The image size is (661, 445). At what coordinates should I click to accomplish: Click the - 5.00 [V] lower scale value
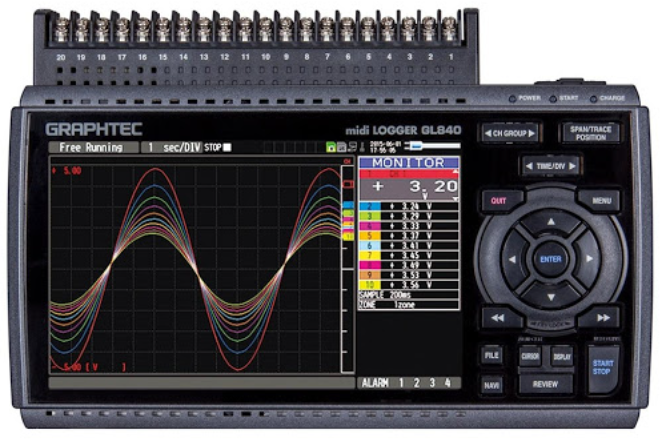coord(89,367)
